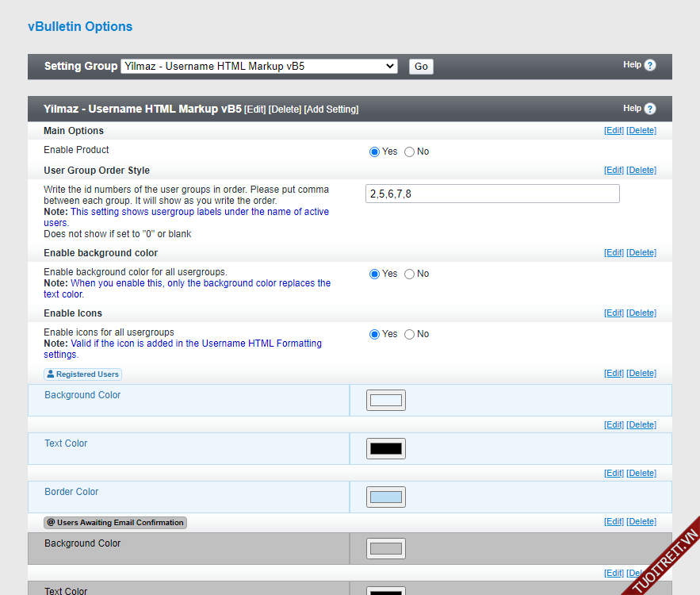
Task: Click the Help icon in Yilmaz header bar
Action: (x=650, y=109)
